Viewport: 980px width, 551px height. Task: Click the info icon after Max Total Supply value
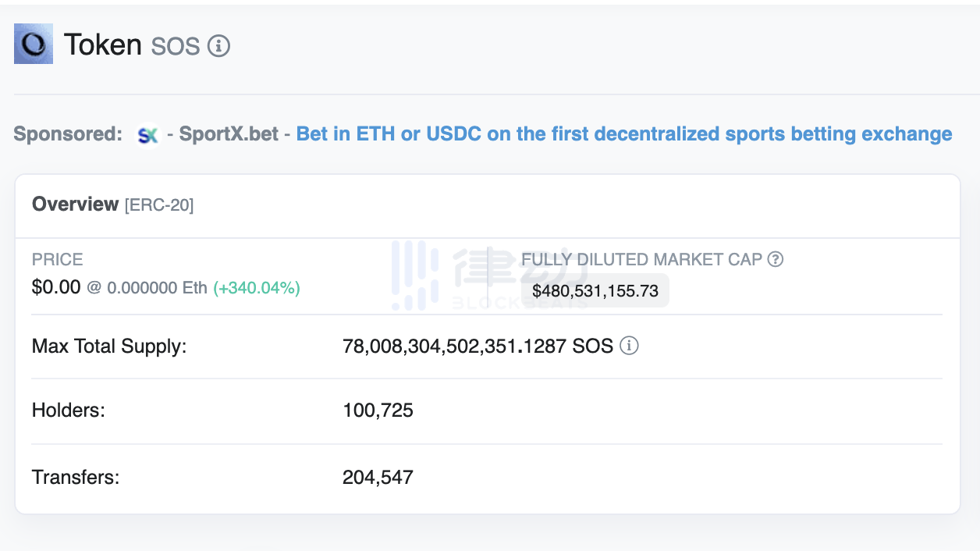[629, 346]
